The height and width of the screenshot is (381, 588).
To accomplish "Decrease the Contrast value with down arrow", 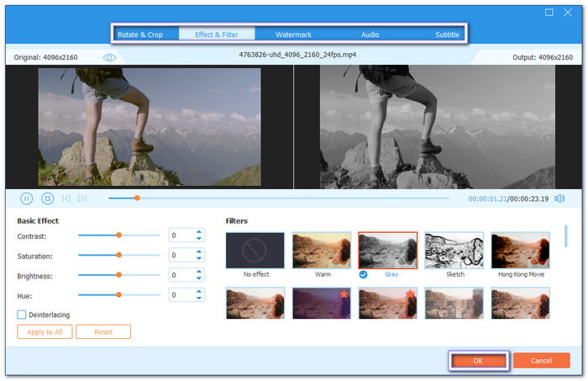I will pos(199,238).
